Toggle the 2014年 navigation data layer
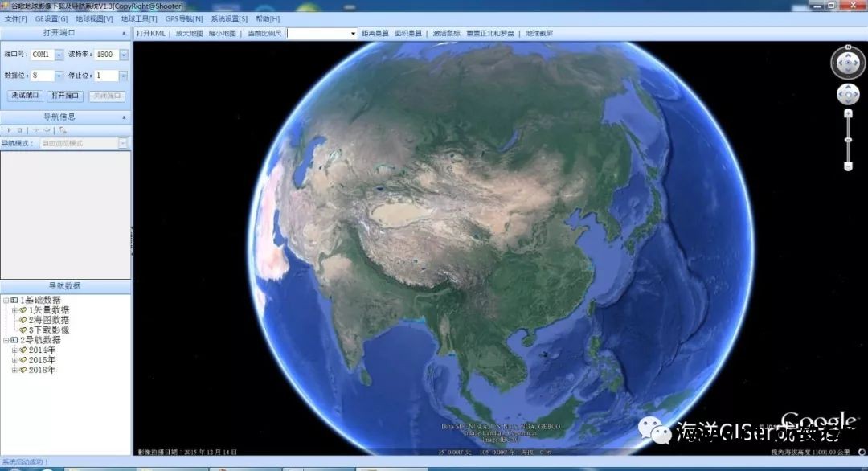 25,350
